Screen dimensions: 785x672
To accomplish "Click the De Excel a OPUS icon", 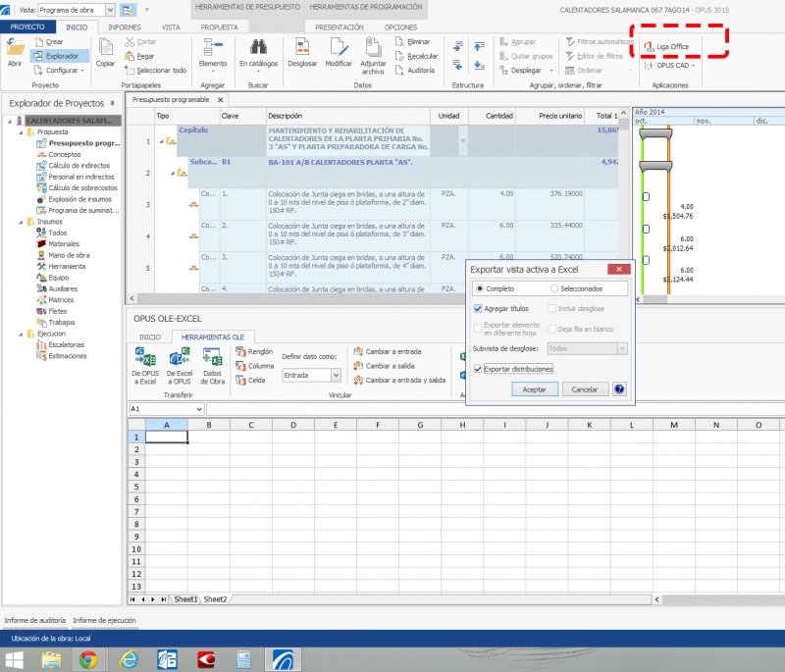I will (179, 359).
